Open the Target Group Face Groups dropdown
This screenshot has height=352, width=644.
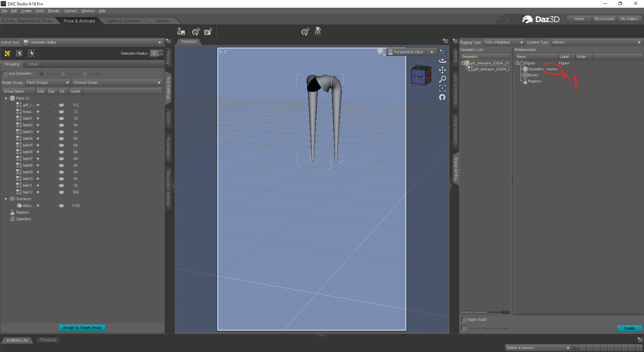click(48, 82)
